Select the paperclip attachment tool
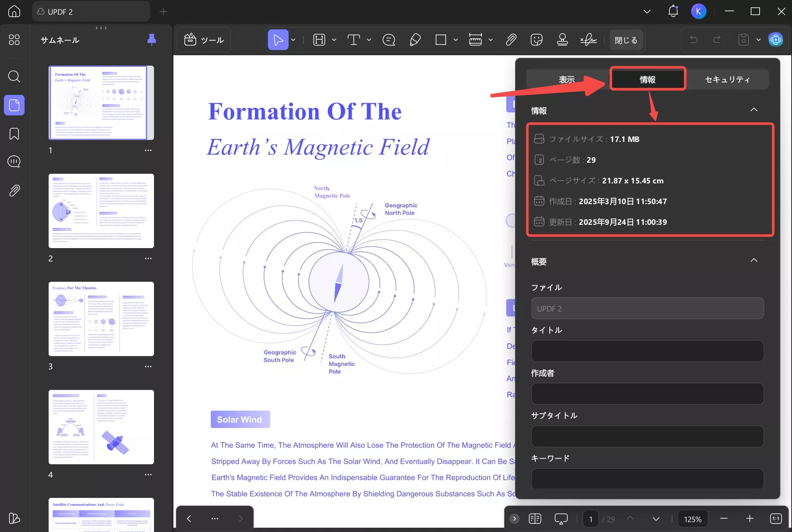 511,40
